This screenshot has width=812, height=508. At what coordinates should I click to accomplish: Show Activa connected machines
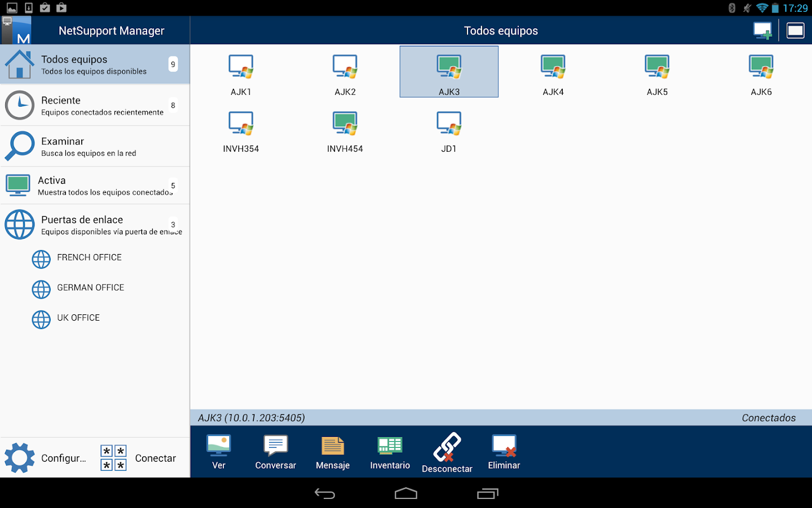pos(95,185)
